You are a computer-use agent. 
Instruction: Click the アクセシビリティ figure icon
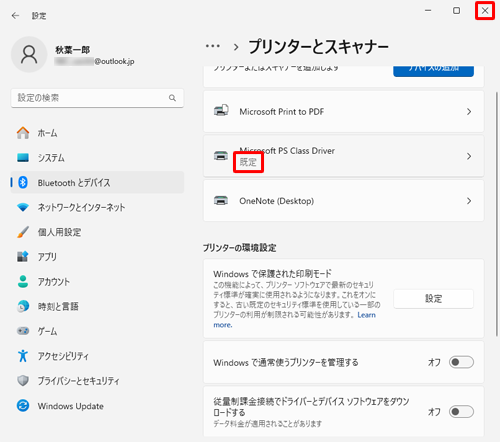coord(23,356)
